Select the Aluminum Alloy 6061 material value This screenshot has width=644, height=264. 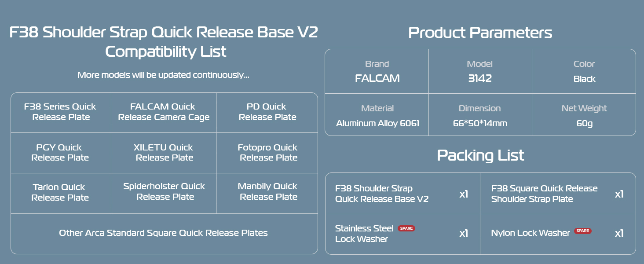pos(377,123)
